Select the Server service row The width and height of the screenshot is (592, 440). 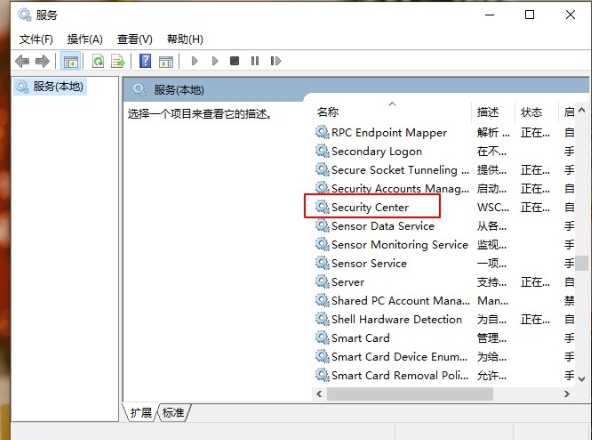[x=347, y=282]
